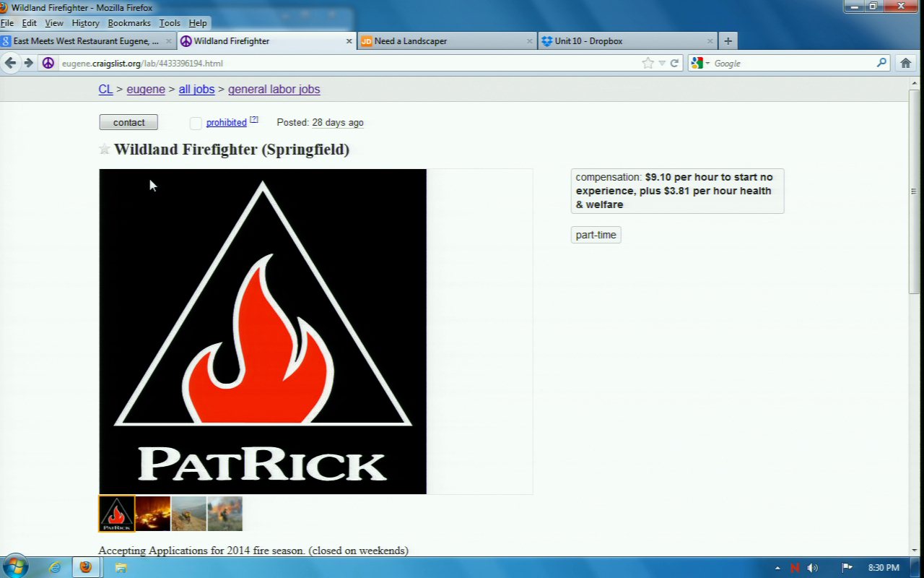Image resolution: width=924 pixels, height=578 pixels.
Task: Check the prohibited flag checkbox
Action: coord(196,123)
